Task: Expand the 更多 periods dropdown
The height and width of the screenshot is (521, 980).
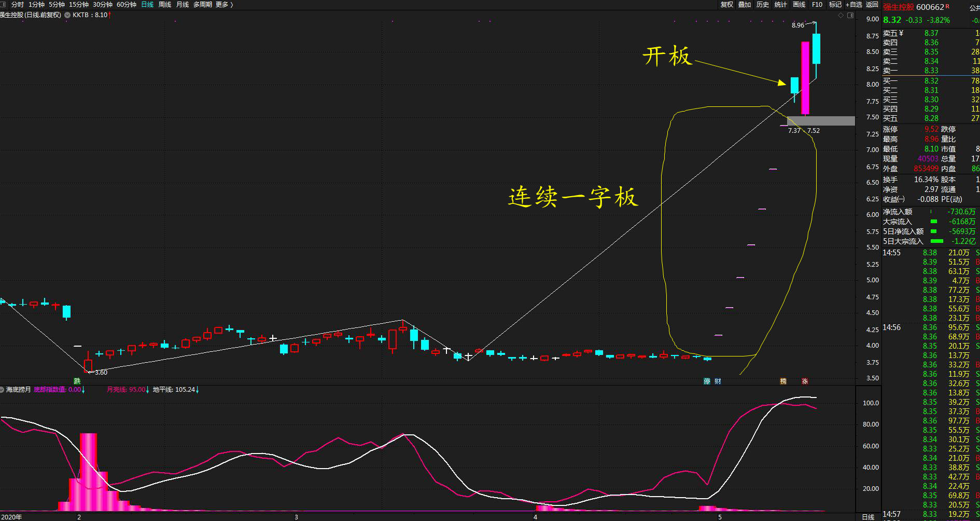Action: click(x=224, y=4)
